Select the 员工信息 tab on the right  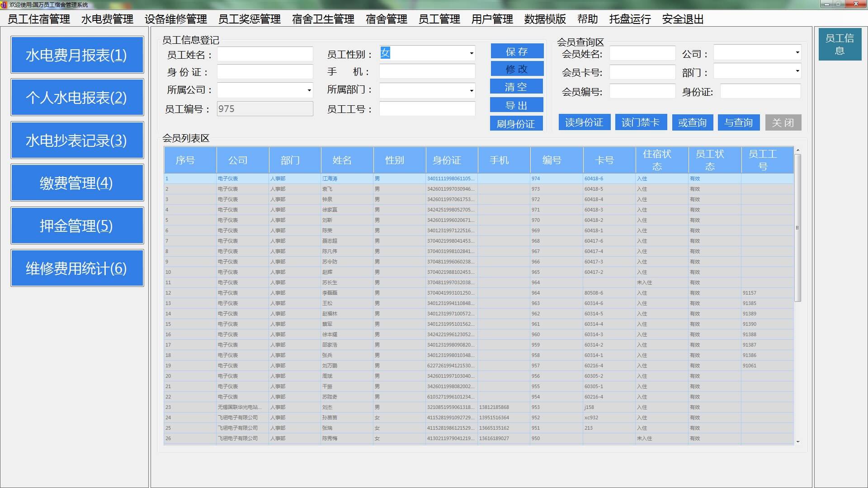(840, 44)
